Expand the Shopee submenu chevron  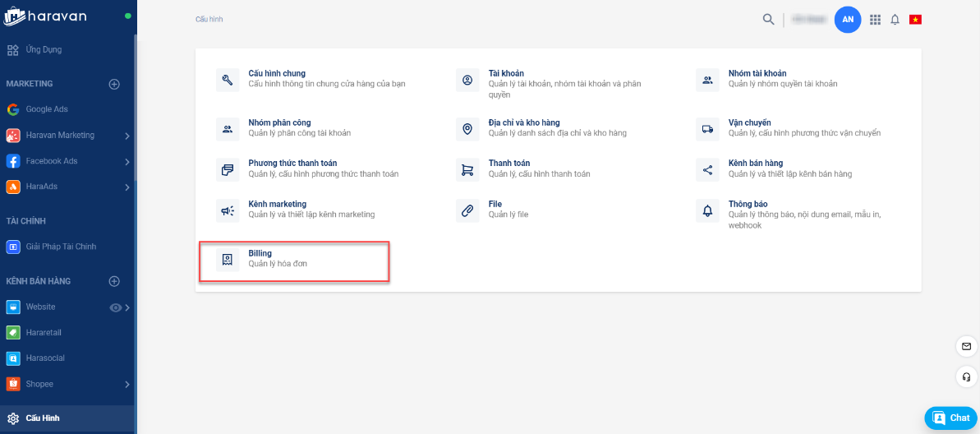(x=127, y=385)
